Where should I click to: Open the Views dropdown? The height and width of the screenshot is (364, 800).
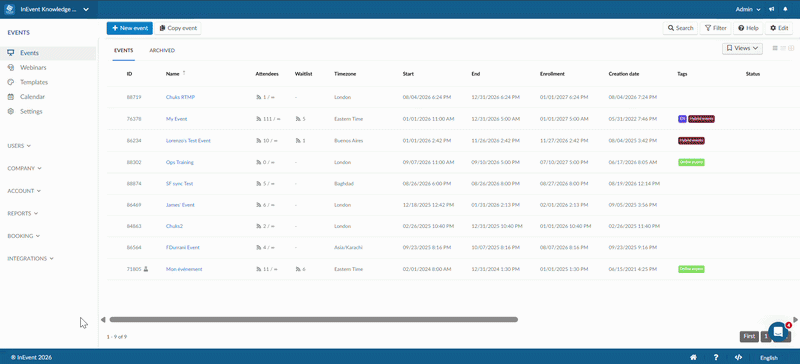tap(742, 48)
